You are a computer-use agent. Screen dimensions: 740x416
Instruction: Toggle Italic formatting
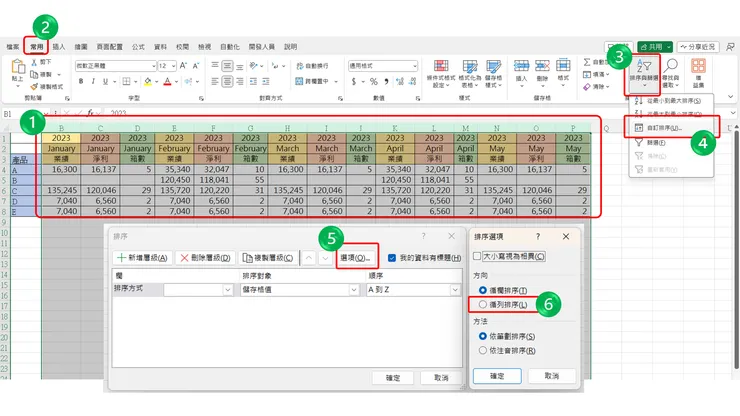(93, 81)
